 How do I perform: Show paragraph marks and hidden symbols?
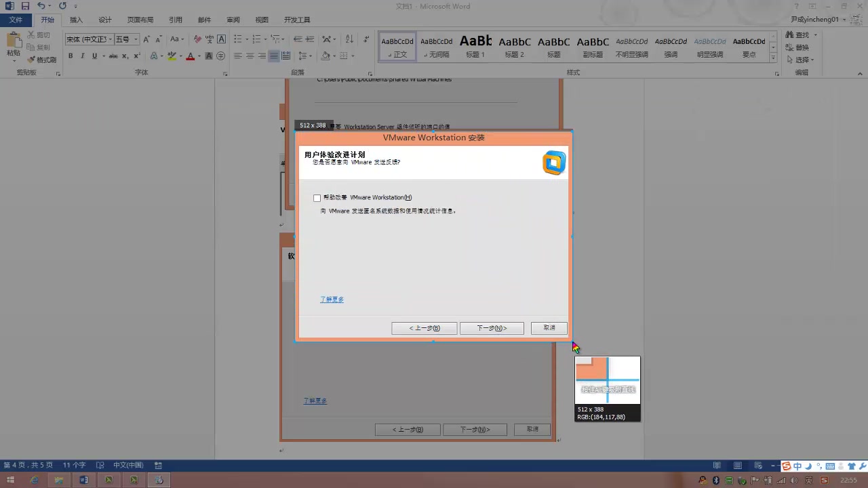click(366, 39)
